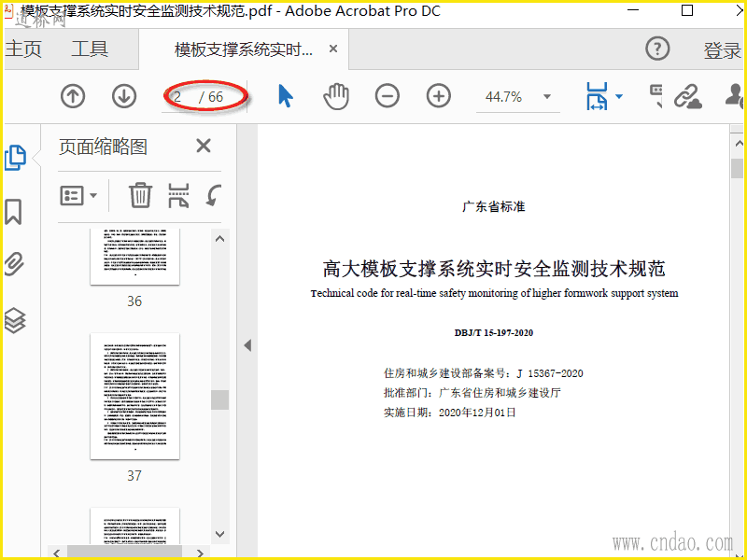This screenshot has height=560, width=747.
Task: Click the label 37 under thumbnail
Action: [134, 475]
